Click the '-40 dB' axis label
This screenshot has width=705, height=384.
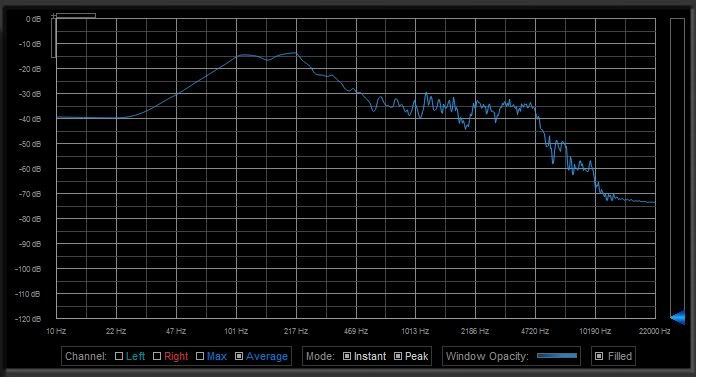[30, 119]
